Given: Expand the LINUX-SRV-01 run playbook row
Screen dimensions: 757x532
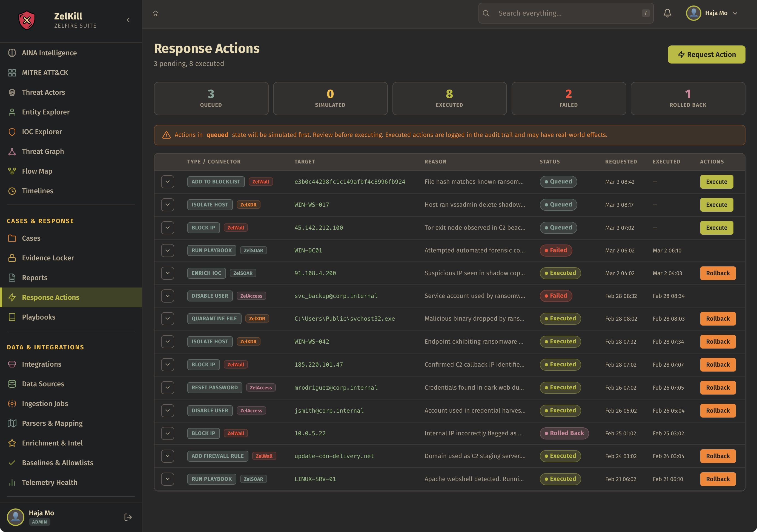Looking at the screenshot, I should pos(168,479).
